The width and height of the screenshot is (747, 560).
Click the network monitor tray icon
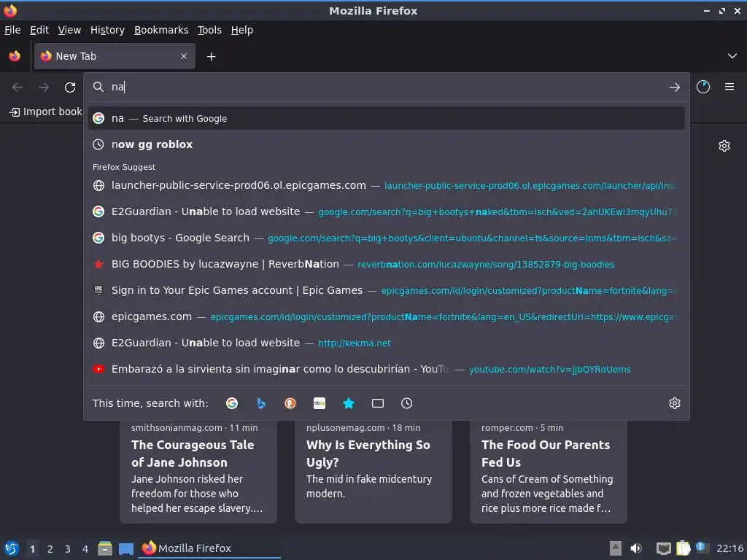[x=664, y=548]
